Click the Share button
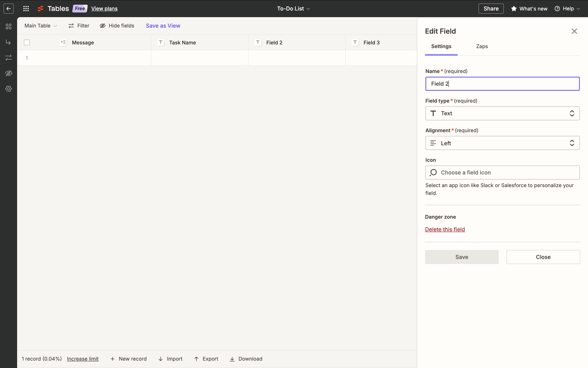Image resolution: width=588 pixels, height=368 pixels. pos(491,9)
